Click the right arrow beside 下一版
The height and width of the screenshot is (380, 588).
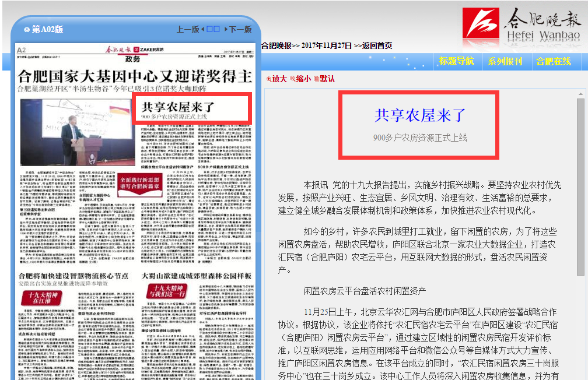tap(226, 29)
